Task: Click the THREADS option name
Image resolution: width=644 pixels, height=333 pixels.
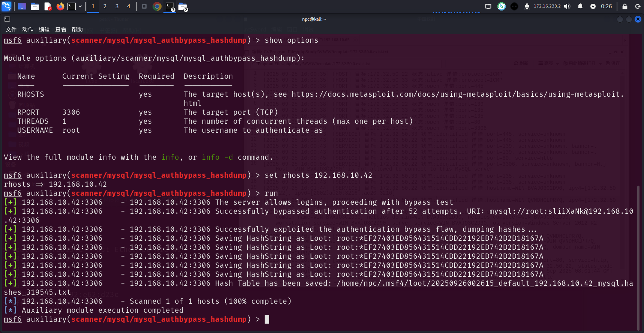Action: tap(33, 121)
